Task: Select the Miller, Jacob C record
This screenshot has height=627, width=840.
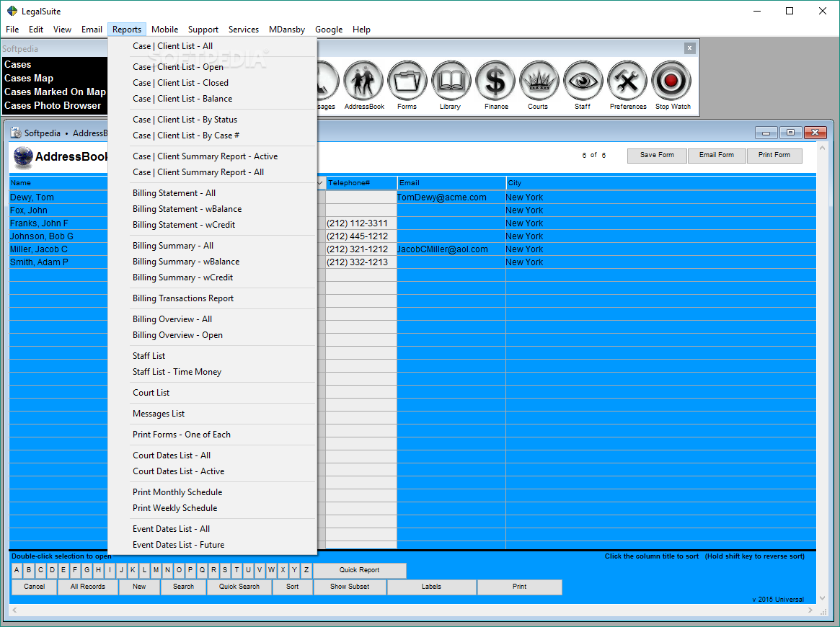Action: click(38, 249)
